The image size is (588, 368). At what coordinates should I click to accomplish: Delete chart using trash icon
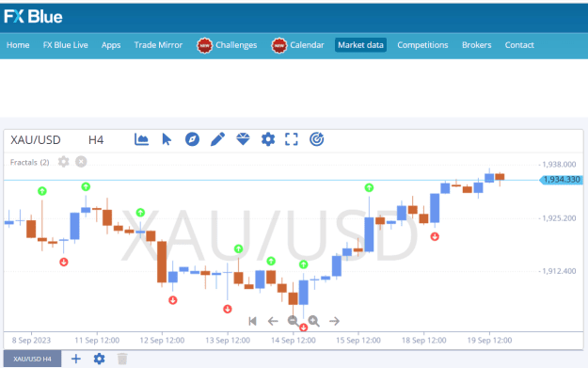click(x=122, y=359)
